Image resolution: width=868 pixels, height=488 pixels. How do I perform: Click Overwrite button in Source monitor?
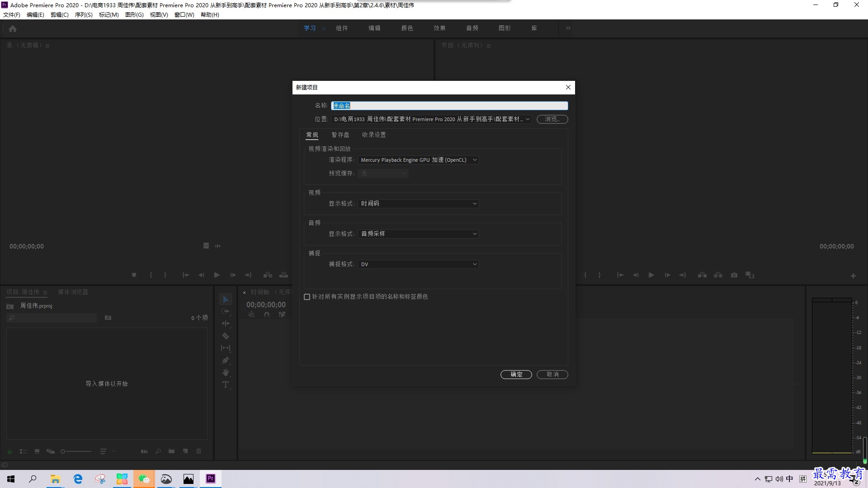click(283, 275)
